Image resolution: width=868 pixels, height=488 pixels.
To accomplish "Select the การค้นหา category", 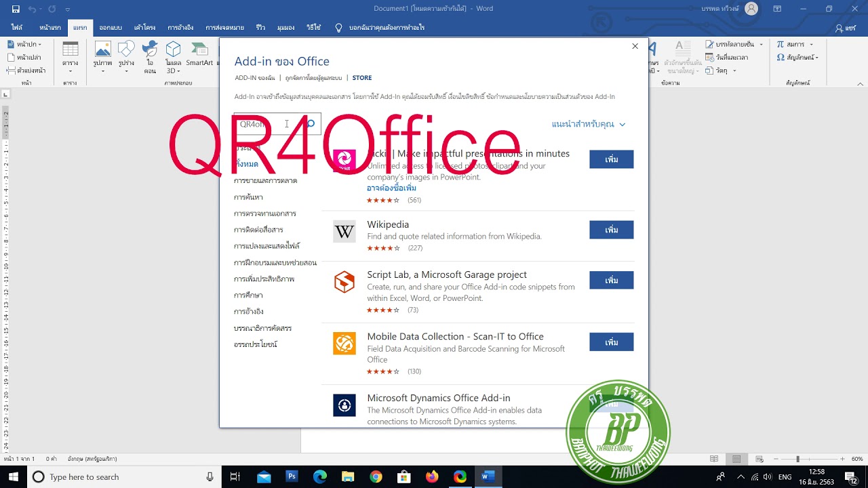I will [x=248, y=197].
